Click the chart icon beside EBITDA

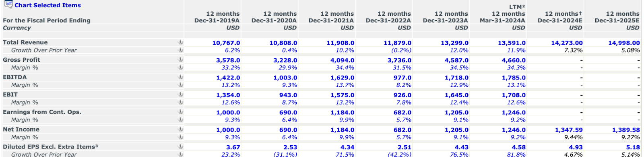pyautogui.click(x=181, y=77)
